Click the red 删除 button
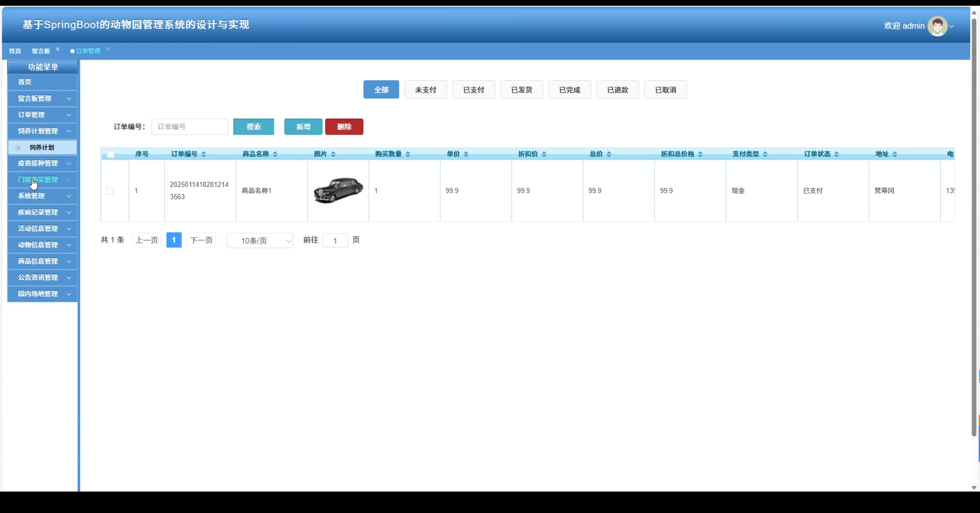Image resolution: width=980 pixels, height=513 pixels. 344,127
